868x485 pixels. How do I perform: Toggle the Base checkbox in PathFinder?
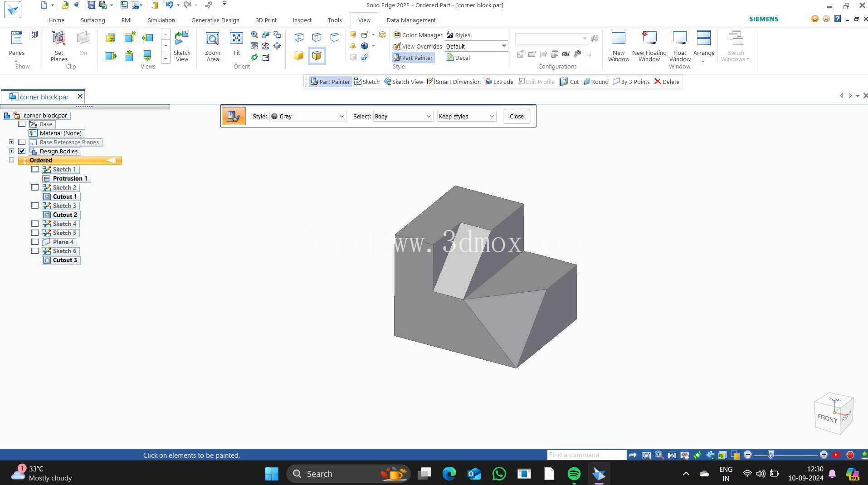click(x=22, y=124)
